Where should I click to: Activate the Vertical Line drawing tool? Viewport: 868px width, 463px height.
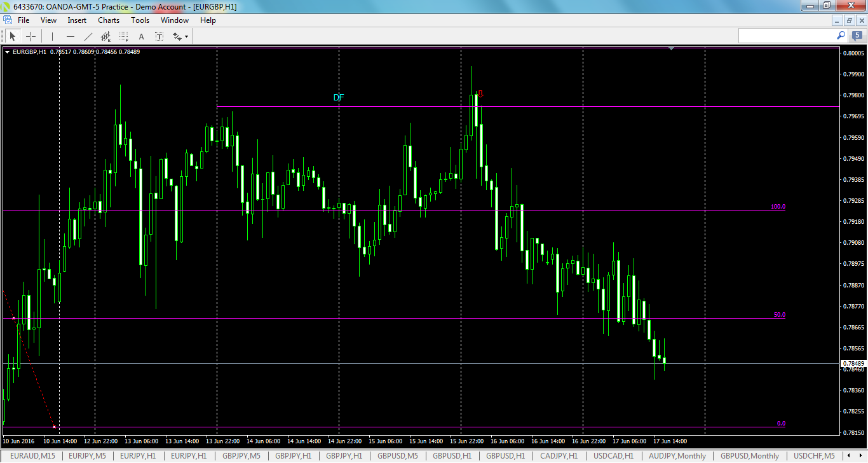(51, 36)
